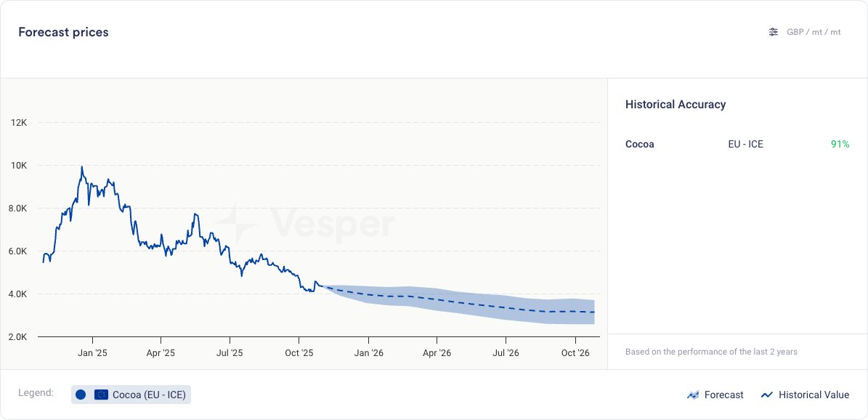This screenshot has height=420, width=868.
Task: Click the EU - ICE market label
Action: click(745, 144)
